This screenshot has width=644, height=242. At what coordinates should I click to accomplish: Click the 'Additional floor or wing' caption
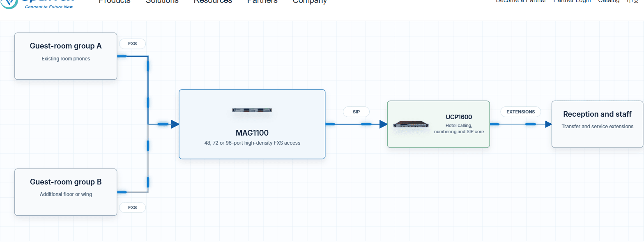tap(66, 194)
